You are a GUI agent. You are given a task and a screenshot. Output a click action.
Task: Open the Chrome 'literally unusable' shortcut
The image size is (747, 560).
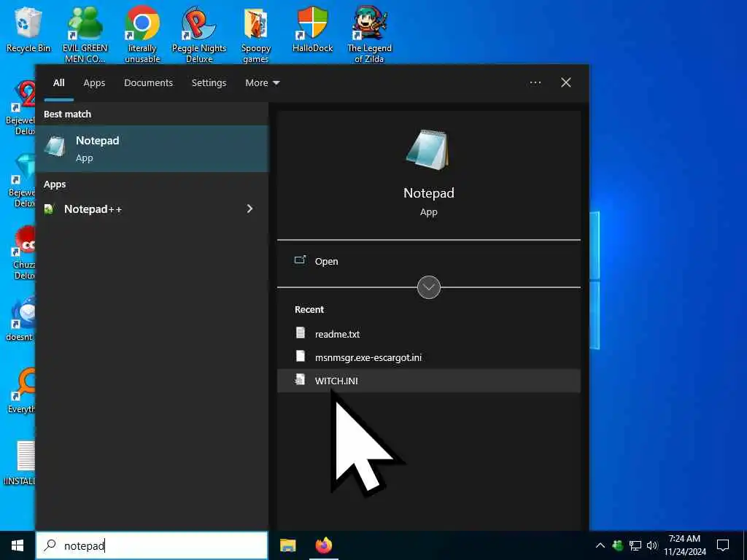click(142, 34)
